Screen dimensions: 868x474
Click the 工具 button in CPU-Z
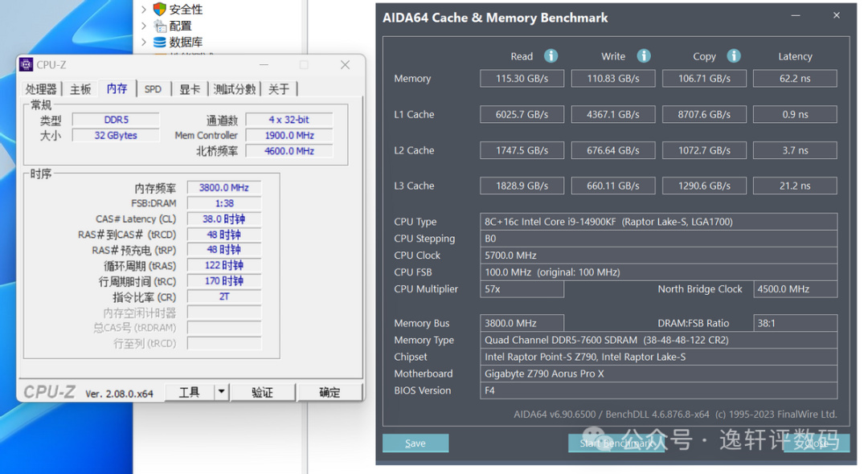pyautogui.click(x=190, y=392)
